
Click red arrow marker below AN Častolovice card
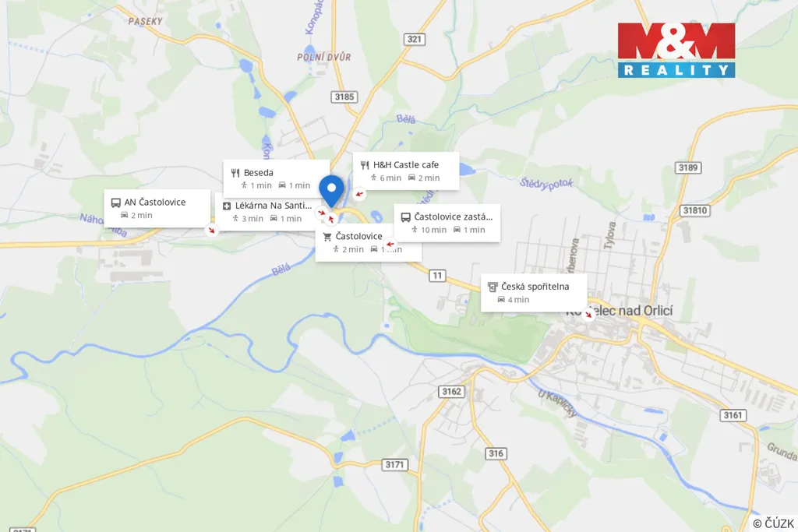pos(212,231)
